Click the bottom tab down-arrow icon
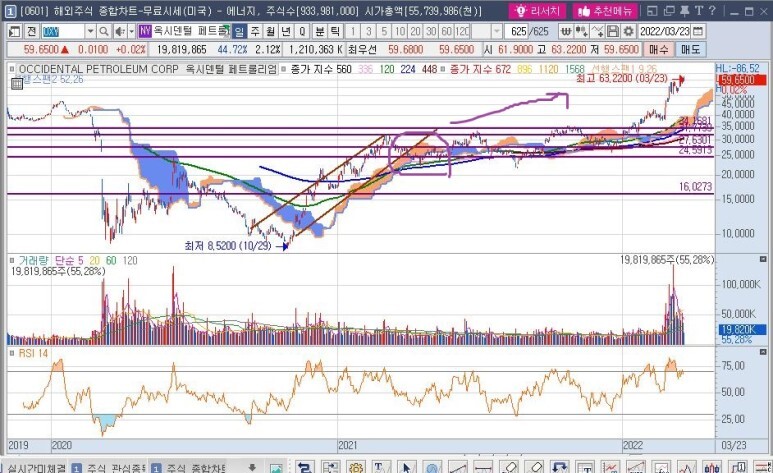This screenshot has height=473, width=773. pos(252,468)
